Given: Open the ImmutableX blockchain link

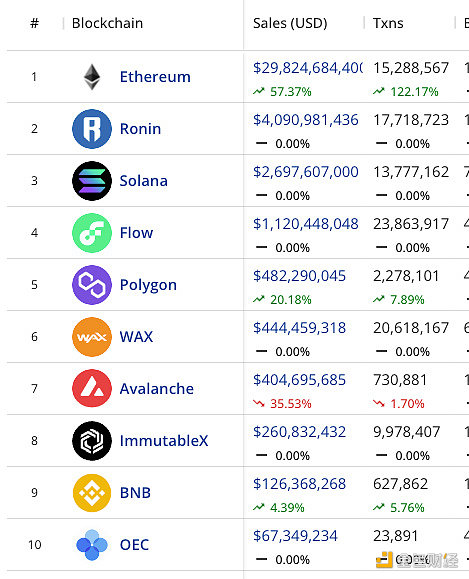Looking at the screenshot, I should 164,441.
